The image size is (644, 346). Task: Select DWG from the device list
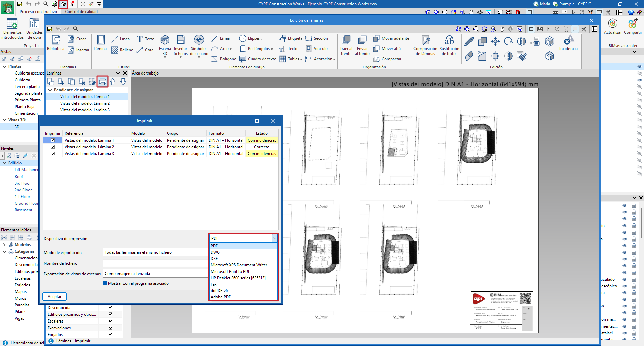[x=215, y=252]
